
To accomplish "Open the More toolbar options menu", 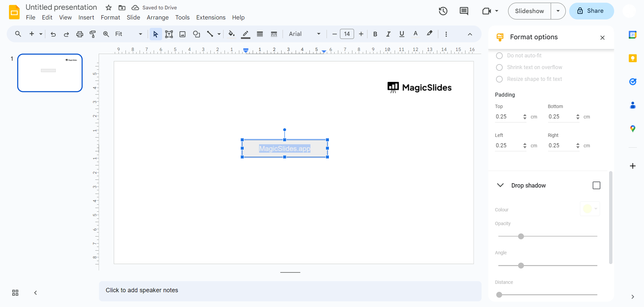I will [x=446, y=34].
